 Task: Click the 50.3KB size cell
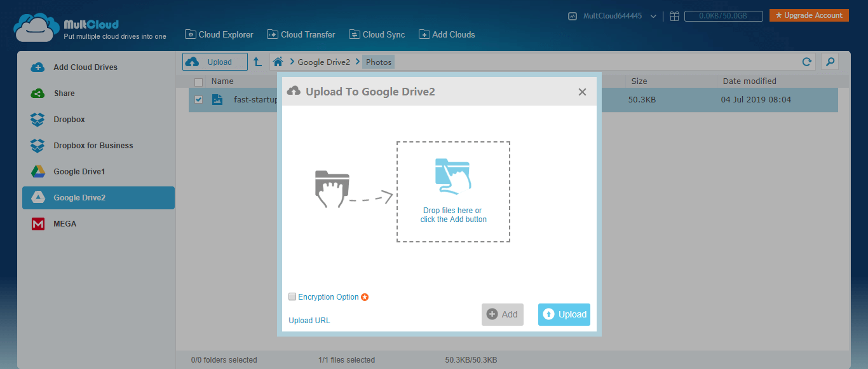click(x=643, y=100)
